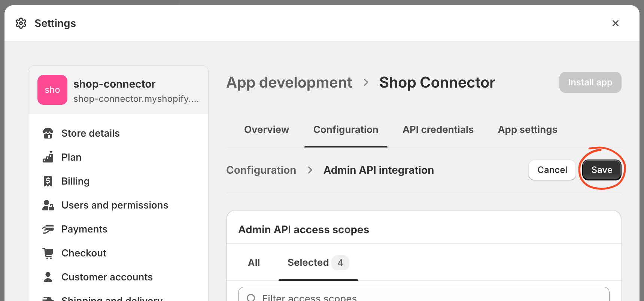The width and height of the screenshot is (644, 301).
Task: Go back to Configuration breadcrumb
Action: 261,170
